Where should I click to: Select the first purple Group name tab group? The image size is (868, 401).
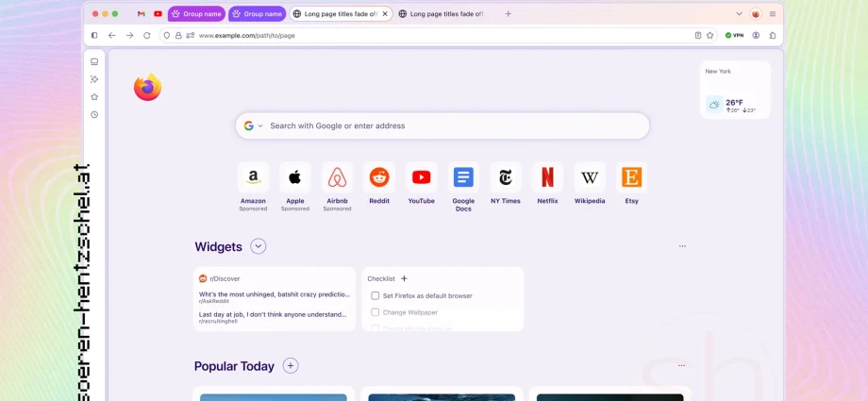click(196, 14)
